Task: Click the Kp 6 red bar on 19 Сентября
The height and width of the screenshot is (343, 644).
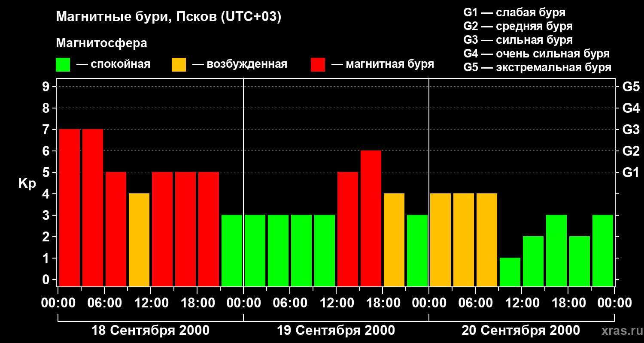Action: (x=371, y=218)
